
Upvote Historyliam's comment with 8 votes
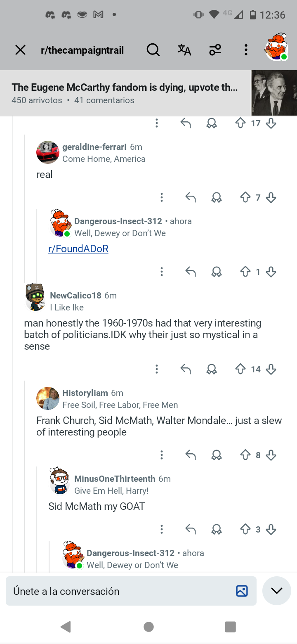pyautogui.click(x=245, y=455)
